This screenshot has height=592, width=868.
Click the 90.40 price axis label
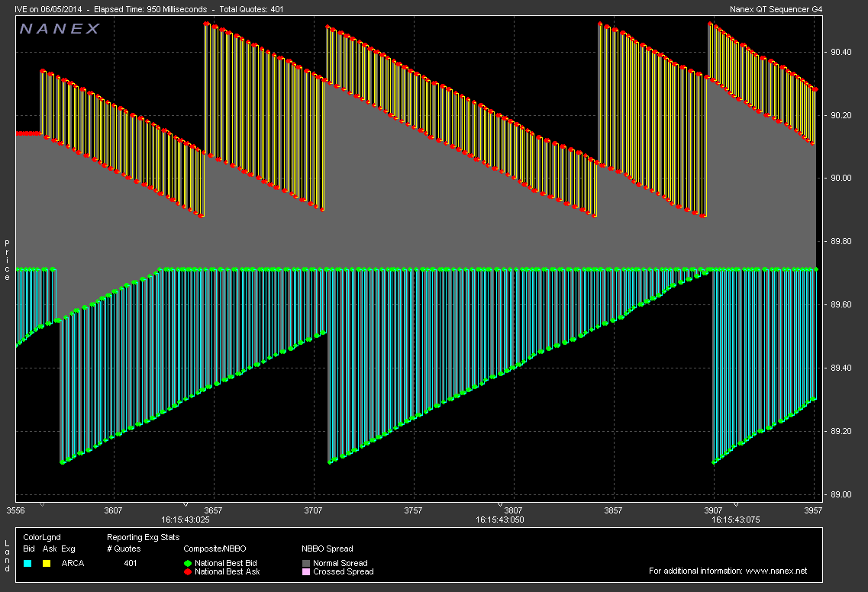[841, 52]
